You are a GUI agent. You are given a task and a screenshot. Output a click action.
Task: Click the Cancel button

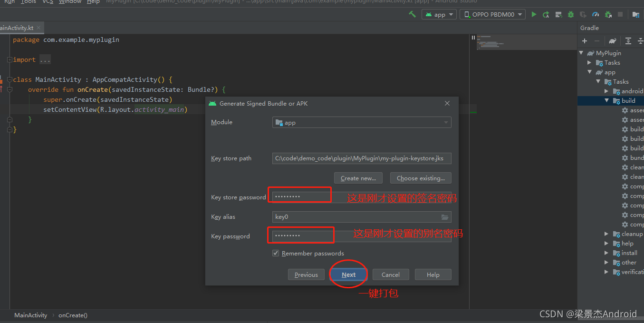pos(390,274)
